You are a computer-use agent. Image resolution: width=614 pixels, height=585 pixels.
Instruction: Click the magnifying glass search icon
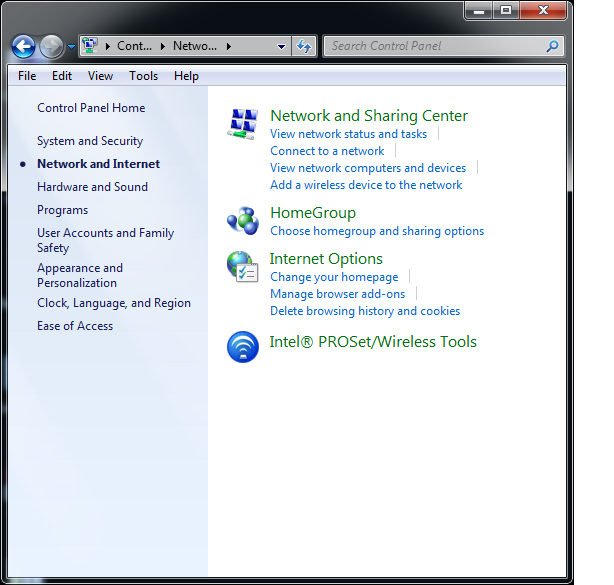coord(552,46)
